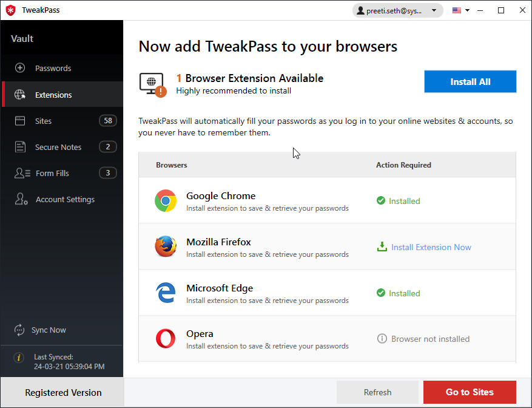532x408 pixels.
Task: Open Install Extension Now for Mozilla Firefox
Action: (x=431, y=246)
